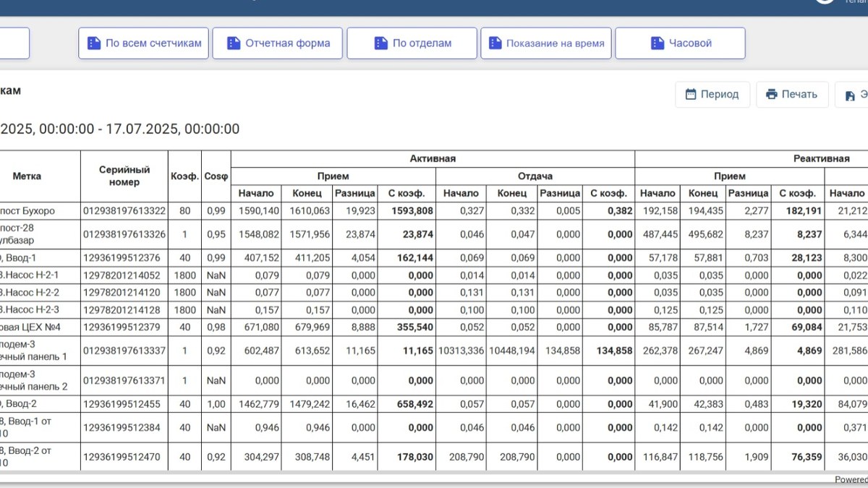Viewport: 868px width, 488px height.
Task: Click the 'Метка' column header
Action: pos(27,176)
